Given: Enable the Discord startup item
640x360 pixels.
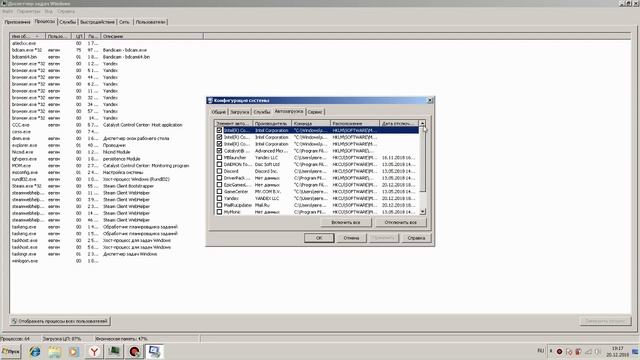Looking at the screenshot, I should (219, 171).
